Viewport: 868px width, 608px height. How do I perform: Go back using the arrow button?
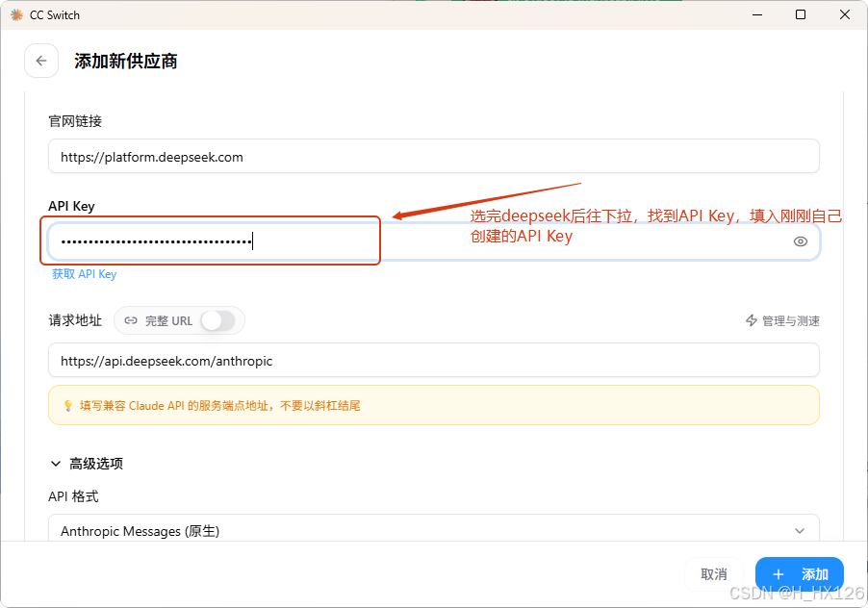(x=41, y=61)
